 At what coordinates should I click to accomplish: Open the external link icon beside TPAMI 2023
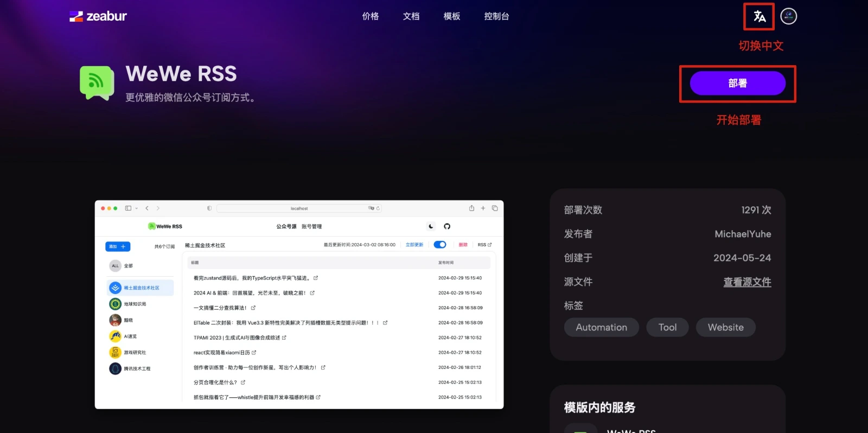(284, 338)
